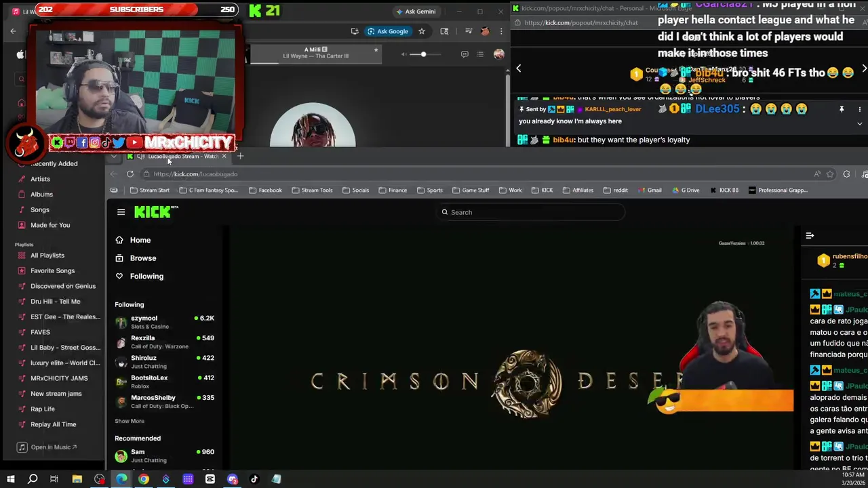This screenshot has height=488, width=868.
Task: Open the Sports bookmark folder
Action: pyautogui.click(x=430, y=190)
